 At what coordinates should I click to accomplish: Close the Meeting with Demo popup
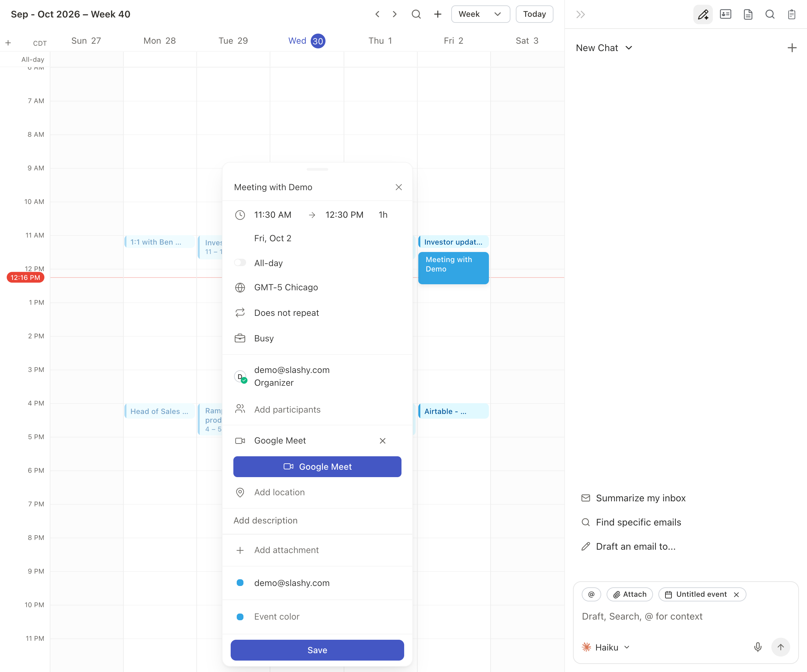tap(398, 187)
